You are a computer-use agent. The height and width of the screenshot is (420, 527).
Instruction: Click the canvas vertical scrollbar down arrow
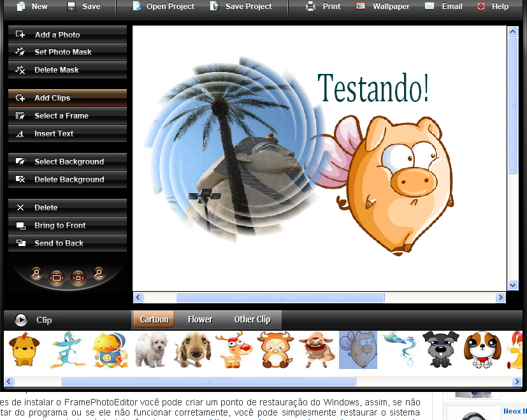[x=512, y=285]
